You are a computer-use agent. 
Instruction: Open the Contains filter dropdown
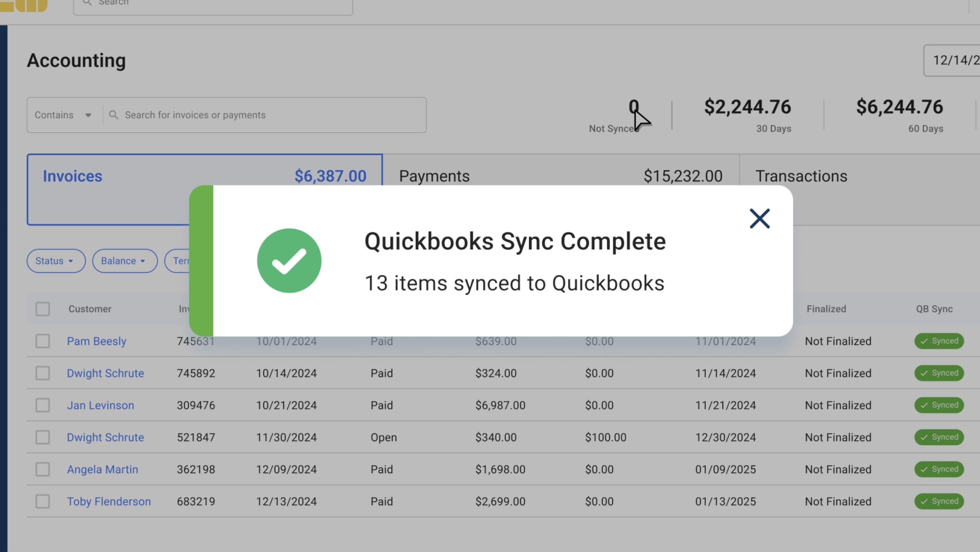pyautogui.click(x=63, y=115)
